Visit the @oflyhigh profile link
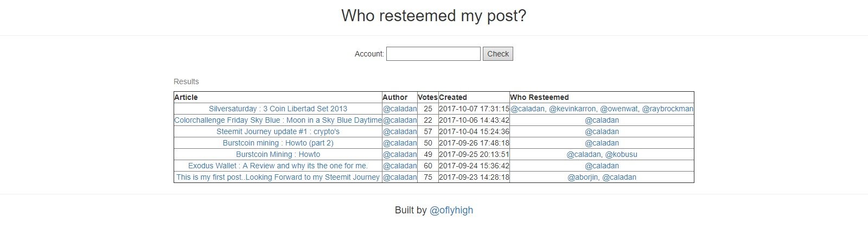 coord(451,210)
